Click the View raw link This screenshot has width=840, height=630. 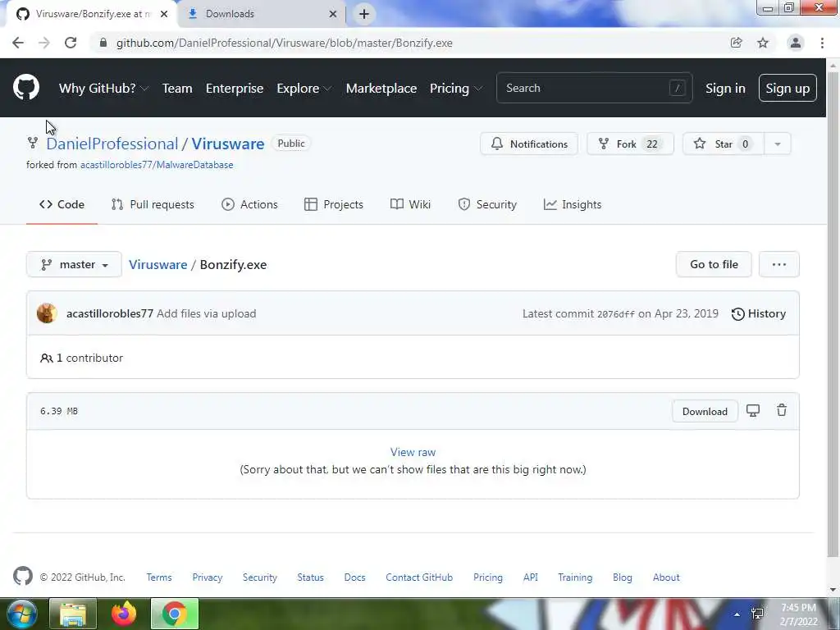click(413, 452)
